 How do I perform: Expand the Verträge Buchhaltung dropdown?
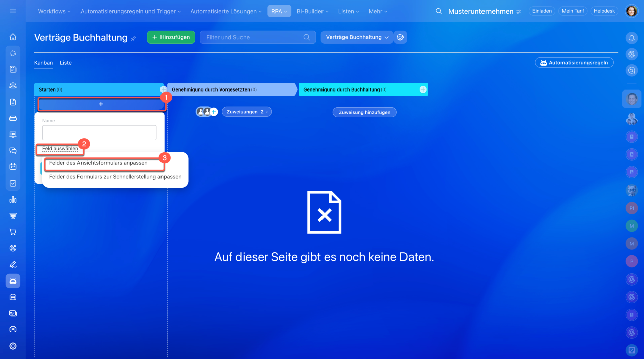[357, 37]
